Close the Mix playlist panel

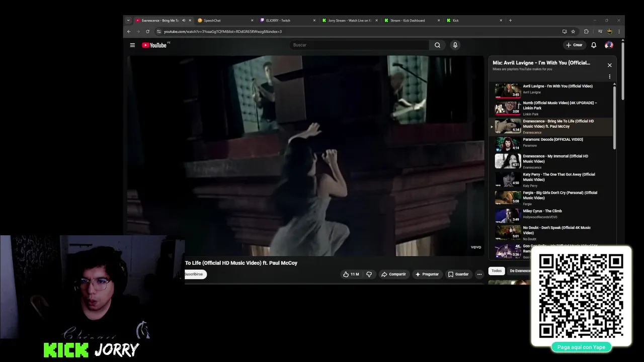coord(609,65)
